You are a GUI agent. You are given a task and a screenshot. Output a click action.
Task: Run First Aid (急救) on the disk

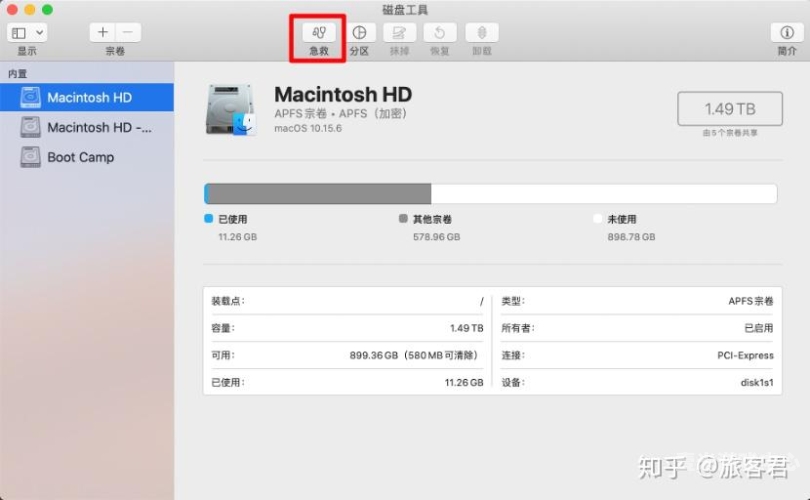coord(319,33)
